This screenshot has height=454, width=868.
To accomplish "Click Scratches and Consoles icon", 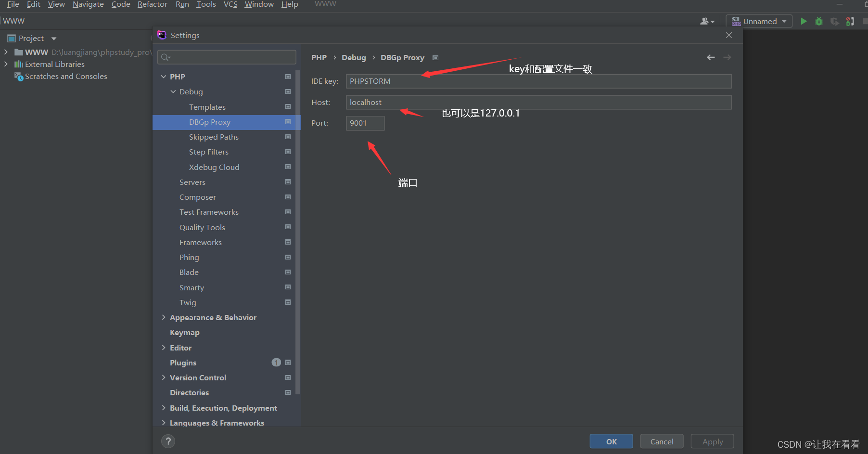I will tap(19, 76).
